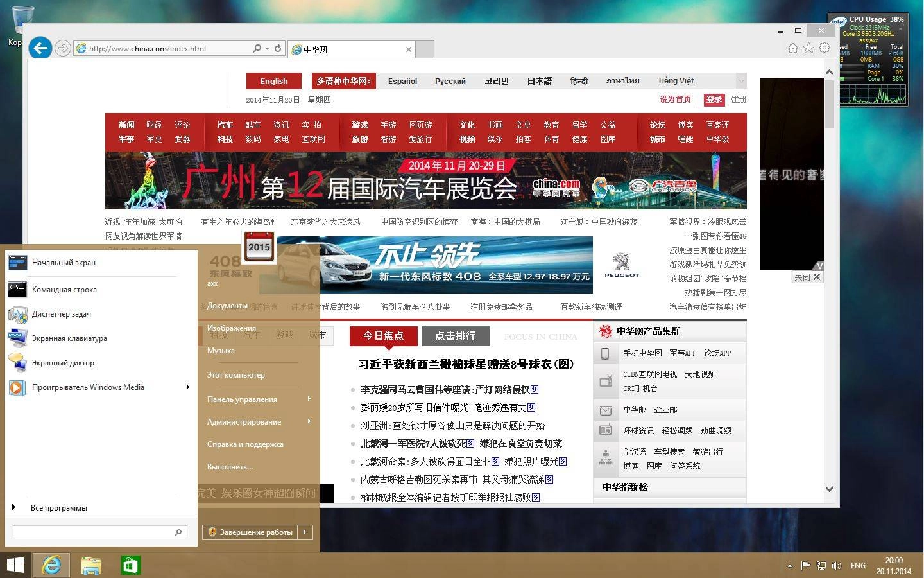
Task: Refresh the china.com page
Action: pyautogui.click(x=278, y=48)
